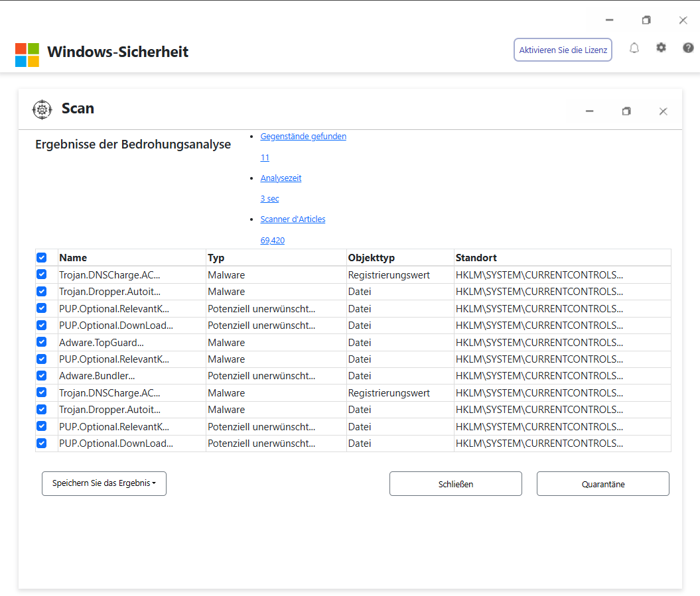Open the Gegenstände gefunden link
The image size is (700, 596).
(x=303, y=137)
